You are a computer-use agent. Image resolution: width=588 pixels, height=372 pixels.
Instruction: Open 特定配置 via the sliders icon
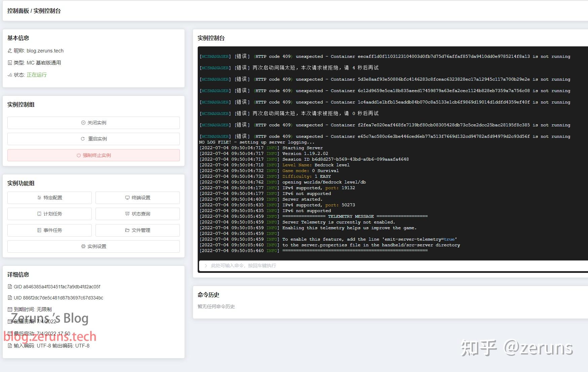pos(39,198)
